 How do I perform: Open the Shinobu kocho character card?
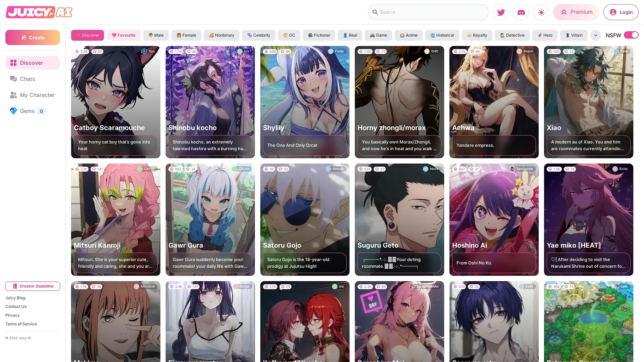pyautogui.click(x=210, y=102)
